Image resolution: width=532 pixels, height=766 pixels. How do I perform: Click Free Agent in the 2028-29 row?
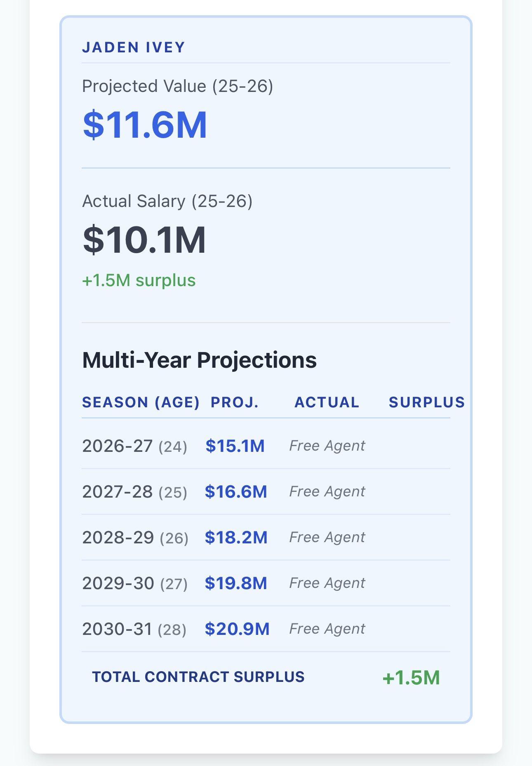pos(327,537)
